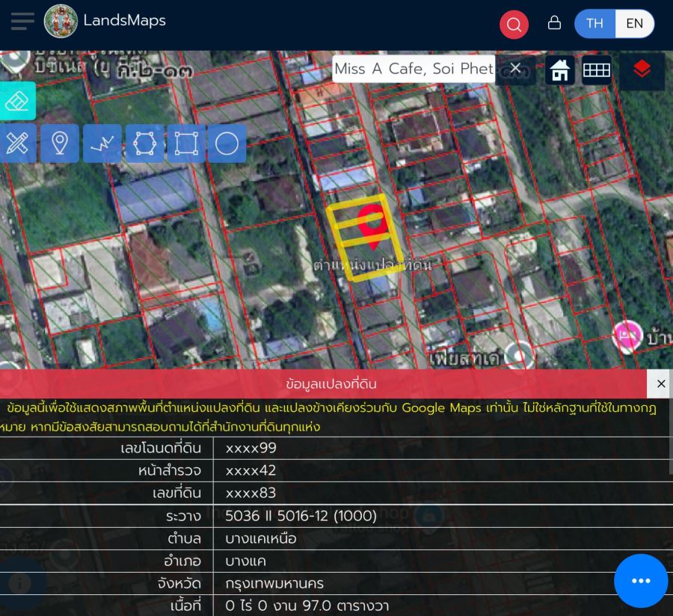This screenshot has height=616, width=673.
Task: Clear the search box with X
Action: coord(515,69)
